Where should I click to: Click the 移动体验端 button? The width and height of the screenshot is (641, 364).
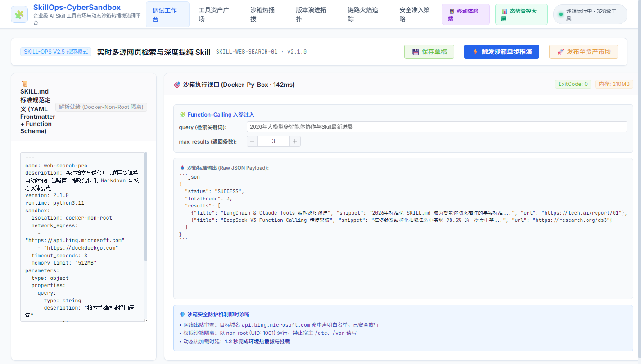point(465,14)
